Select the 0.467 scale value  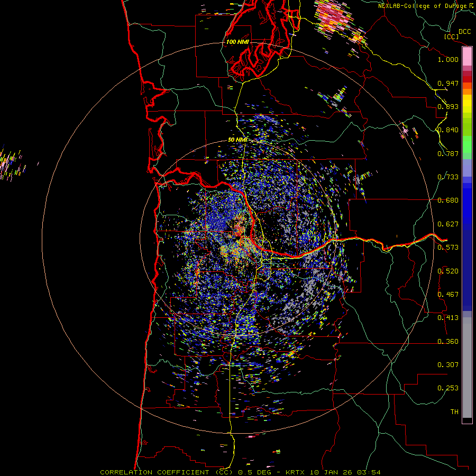tap(448, 295)
